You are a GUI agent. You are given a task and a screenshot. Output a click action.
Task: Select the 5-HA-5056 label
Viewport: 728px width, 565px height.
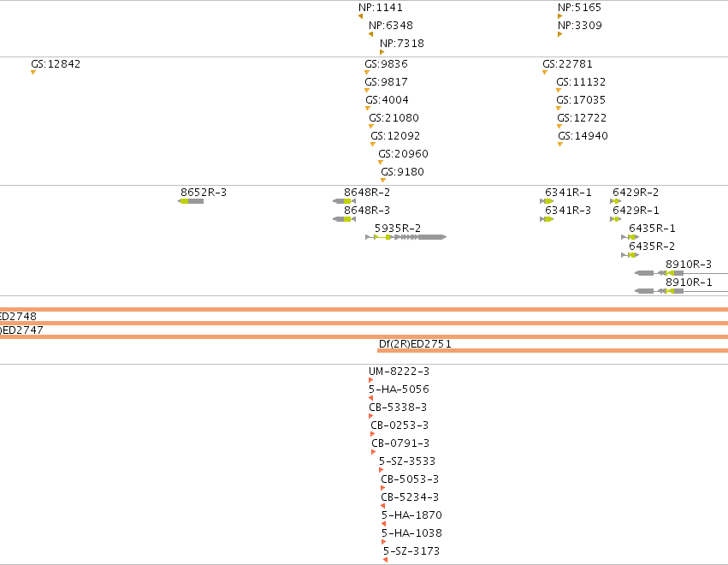(399, 390)
